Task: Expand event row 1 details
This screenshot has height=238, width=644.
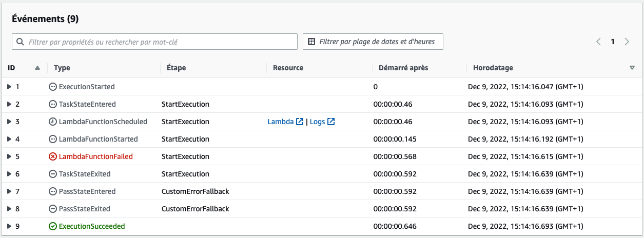Action: (9, 87)
